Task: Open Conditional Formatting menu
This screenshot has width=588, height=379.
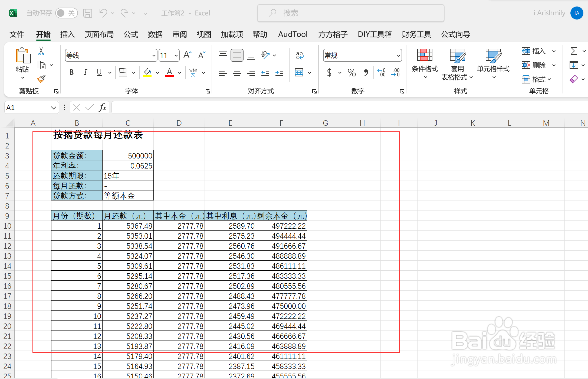Action: tap(425, 64)
